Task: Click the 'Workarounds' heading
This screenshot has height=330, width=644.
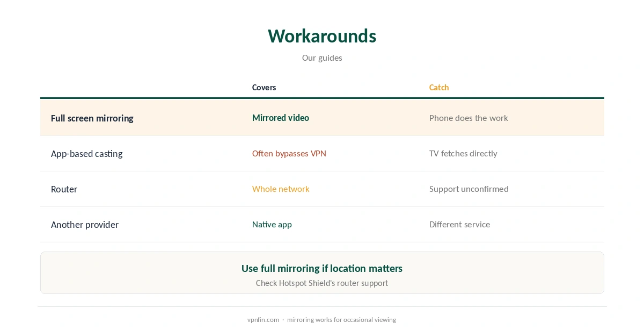Action: pyautogui.click(x=322, y=36)
